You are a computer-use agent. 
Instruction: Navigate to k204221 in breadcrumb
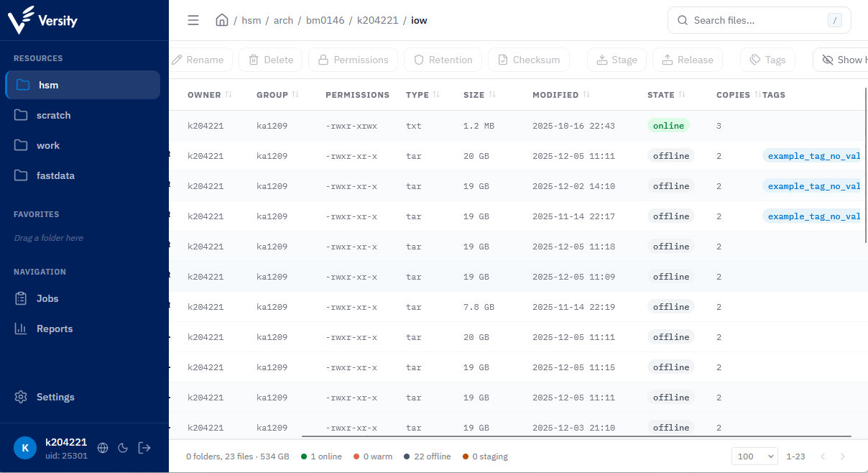377,20
